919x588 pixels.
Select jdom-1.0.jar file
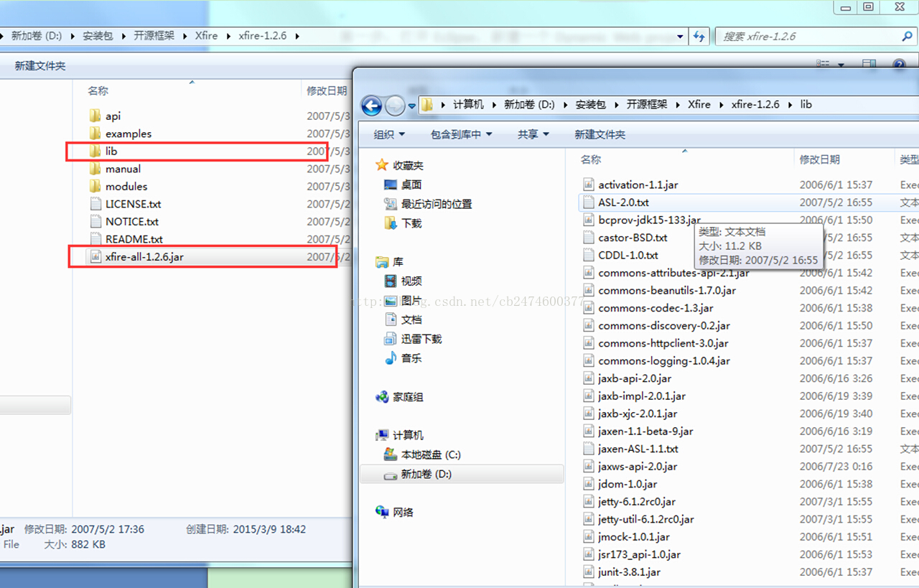[x=628, y=484]
